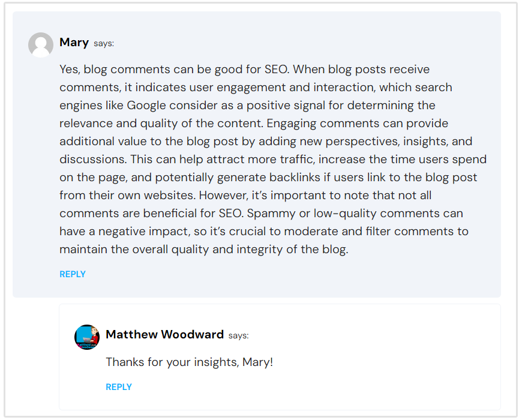Click Matthew Woodward's profile avatar
Screen dimensions: 522x420
click(x=86, y=337)
